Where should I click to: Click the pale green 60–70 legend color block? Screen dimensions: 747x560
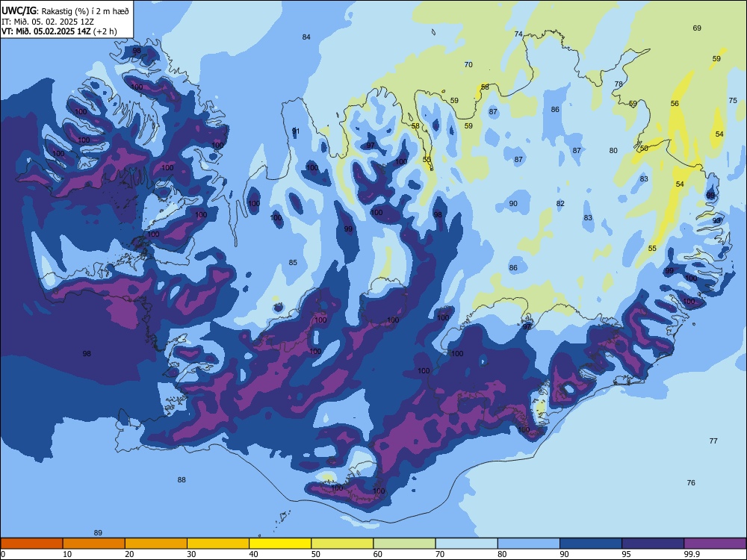point(404,544)
